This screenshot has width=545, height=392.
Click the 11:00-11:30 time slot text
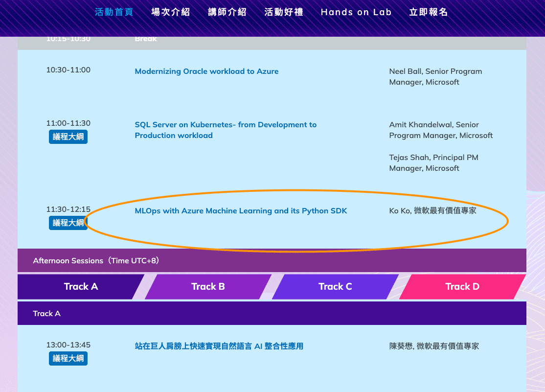[x=68, y=123]
